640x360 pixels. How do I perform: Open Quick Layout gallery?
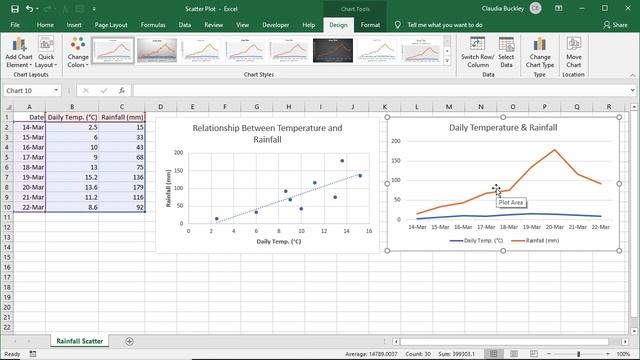click(46, 53)
